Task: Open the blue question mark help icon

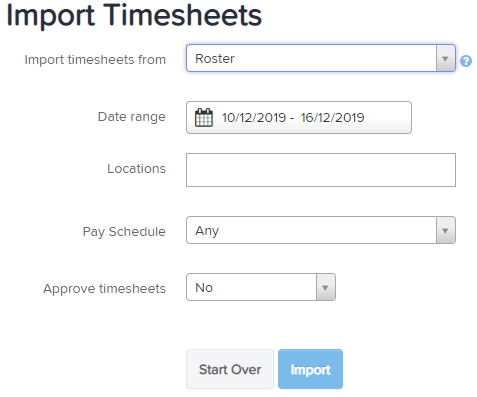Action: tap(466, 61)
